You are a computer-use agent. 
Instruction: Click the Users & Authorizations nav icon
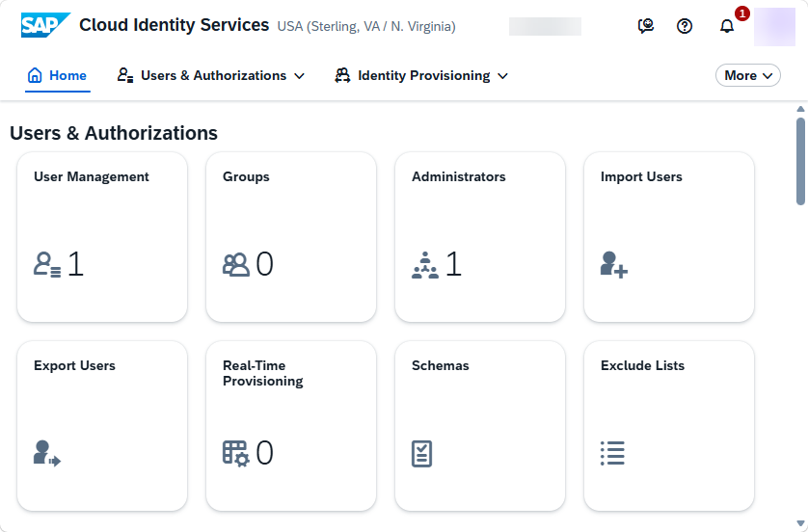coord(125,75)
